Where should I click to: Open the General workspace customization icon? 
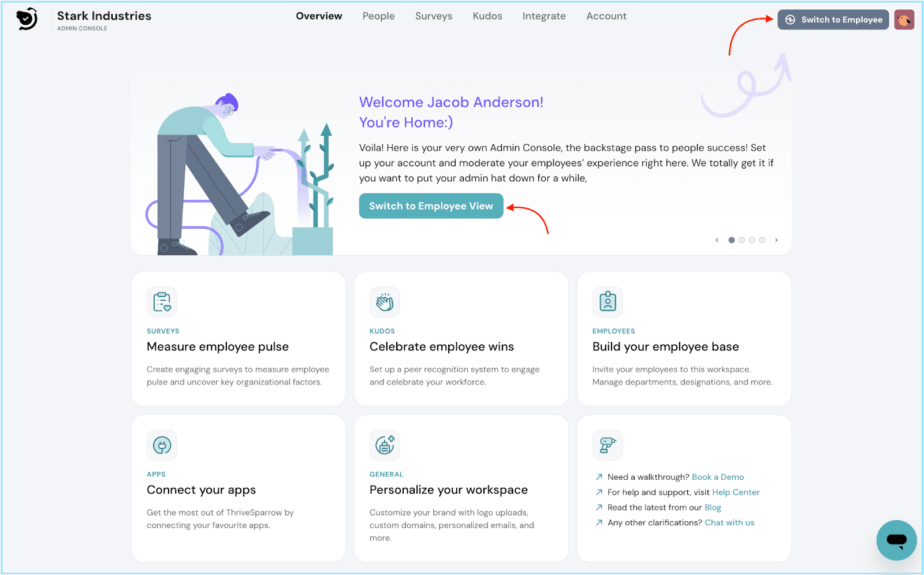click(x=385, y=445)
